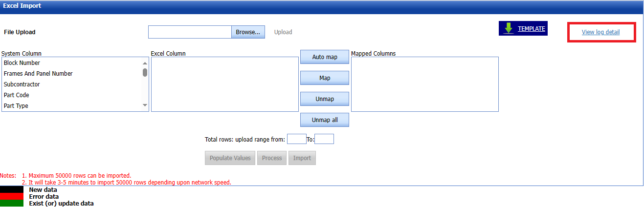Select Frames And Panel Number item
This screenshot has width=644, height=207.
(x=38, y=74)
